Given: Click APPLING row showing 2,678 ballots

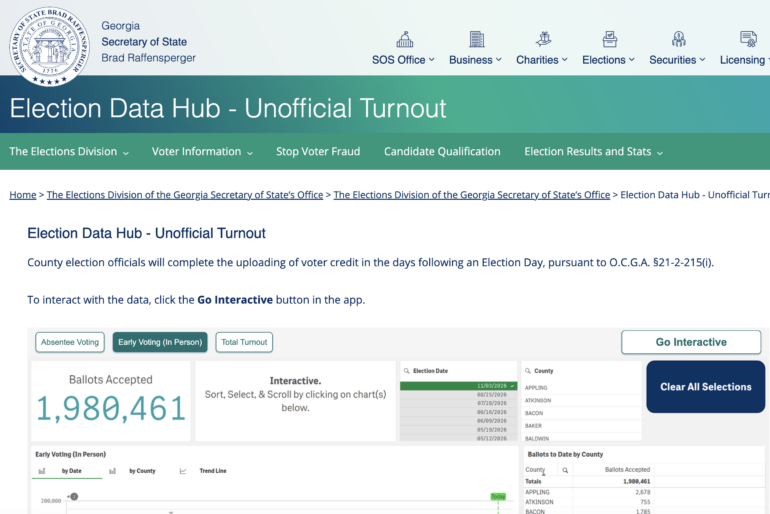Looking at the screenshot, I should tap(587, 492).
